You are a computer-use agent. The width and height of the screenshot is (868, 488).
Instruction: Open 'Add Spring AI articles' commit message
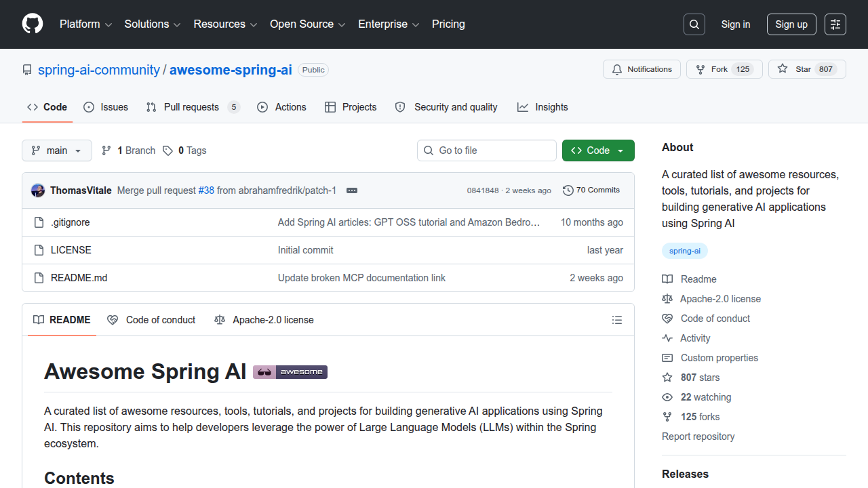409,222
